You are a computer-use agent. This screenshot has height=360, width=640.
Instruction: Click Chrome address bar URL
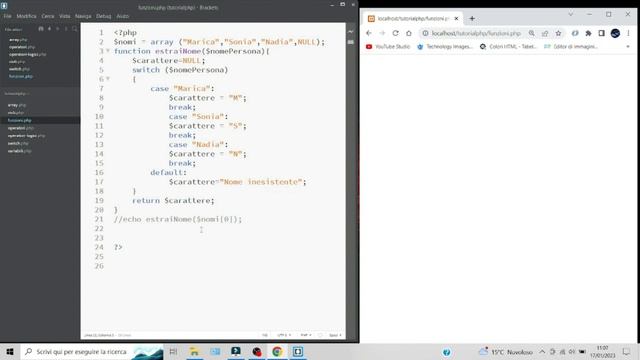[476, 33]
